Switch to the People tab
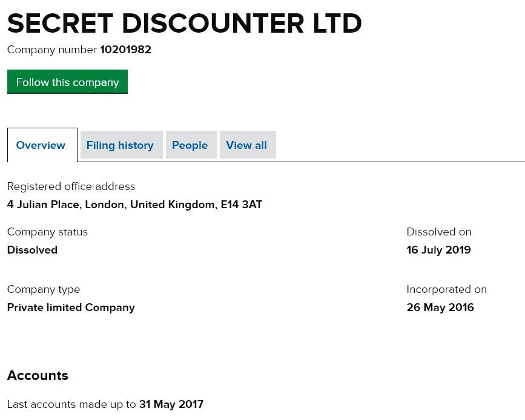 point(190,145)
